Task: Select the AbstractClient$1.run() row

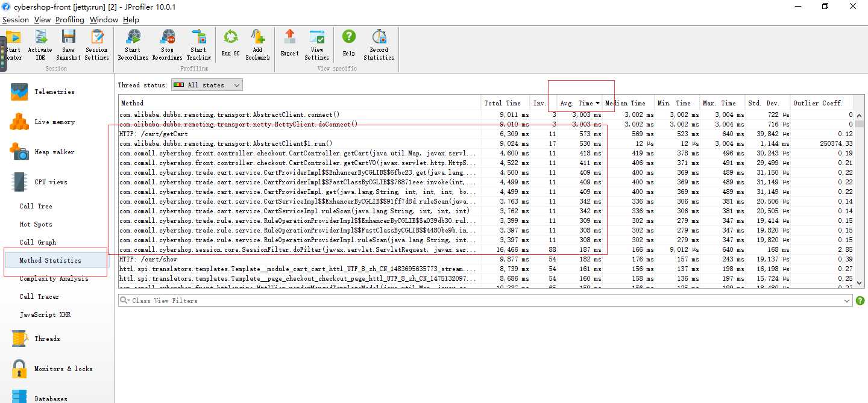Action: point(486,143)
